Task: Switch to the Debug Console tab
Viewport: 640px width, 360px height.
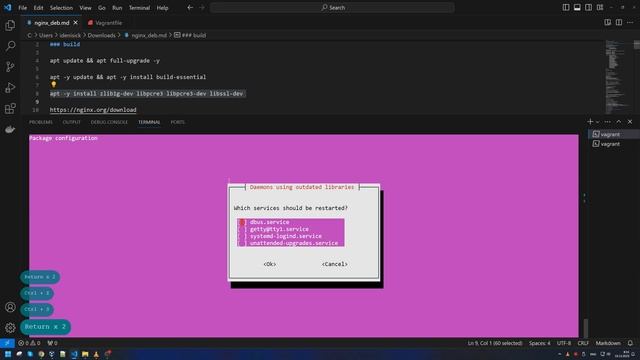Action: click(x=109, y=122)
